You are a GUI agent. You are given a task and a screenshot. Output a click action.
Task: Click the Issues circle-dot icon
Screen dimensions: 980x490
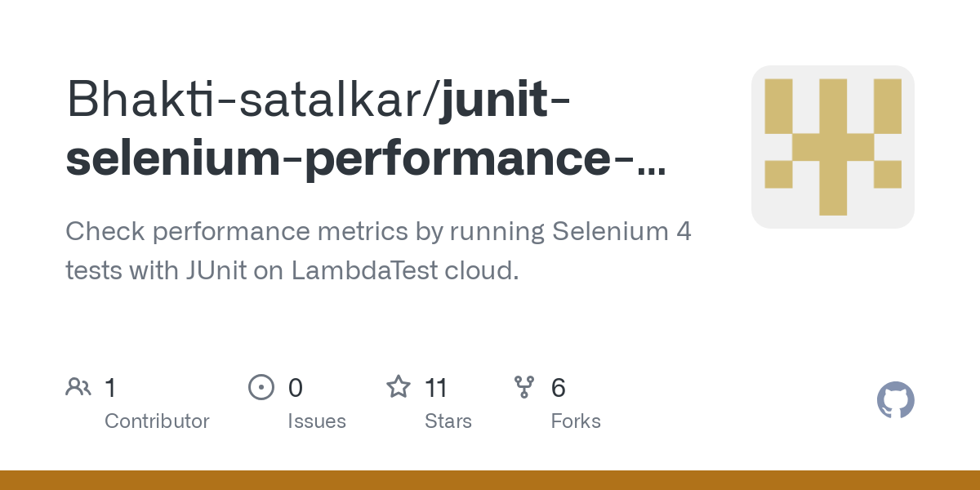point(261,386)
